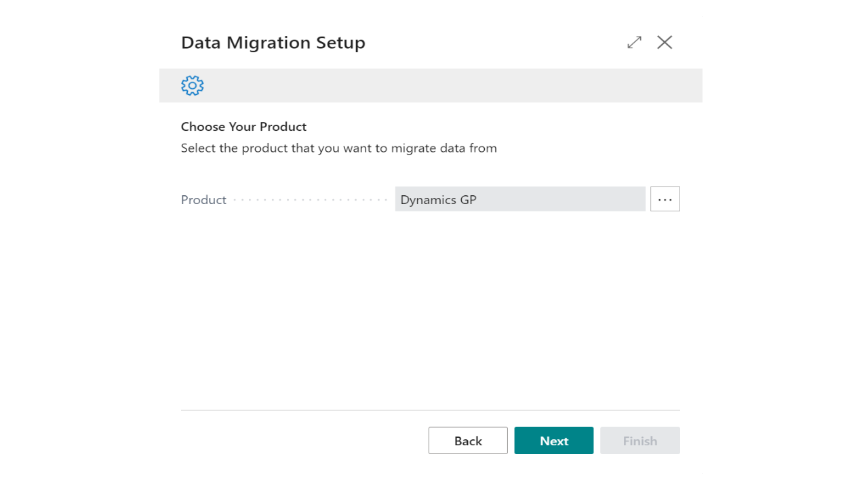Viewport: 868px width, 488px height.
Task: Click the 'Choose Your Product' heading
Action: (243, 127)
